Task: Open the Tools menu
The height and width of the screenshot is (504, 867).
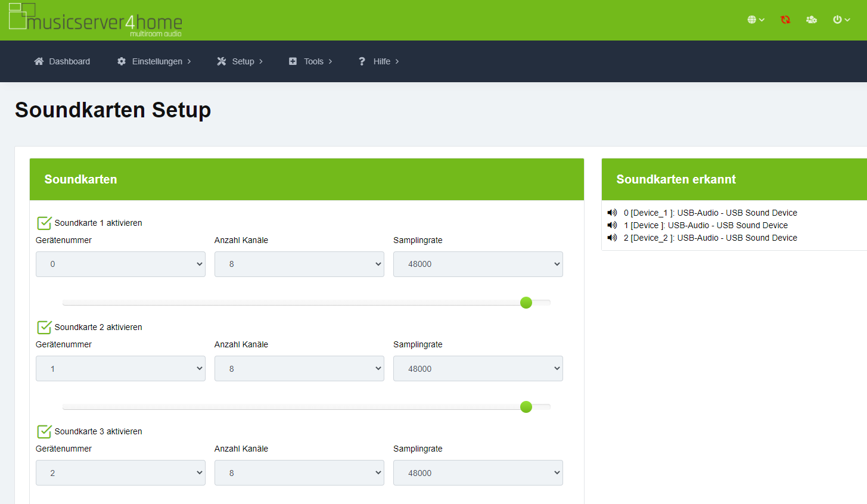Action: click(x=310, y=61)
